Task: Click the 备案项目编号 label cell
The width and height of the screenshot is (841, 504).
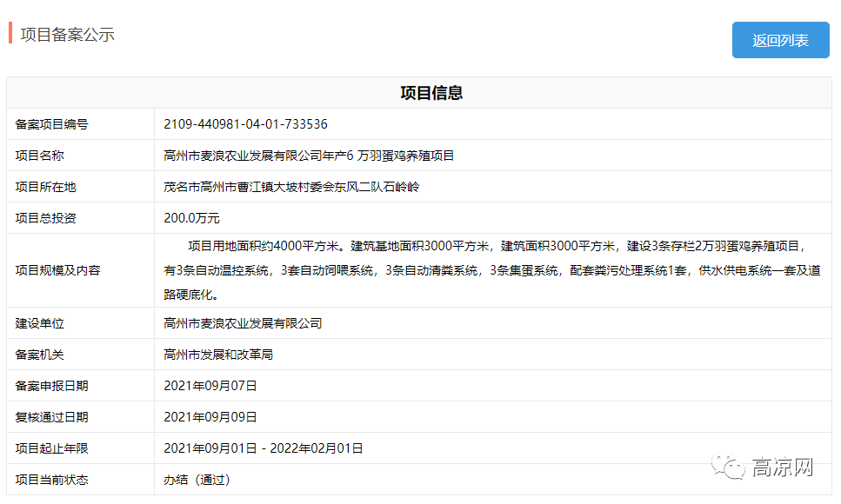Action: [x=81, y=124]
